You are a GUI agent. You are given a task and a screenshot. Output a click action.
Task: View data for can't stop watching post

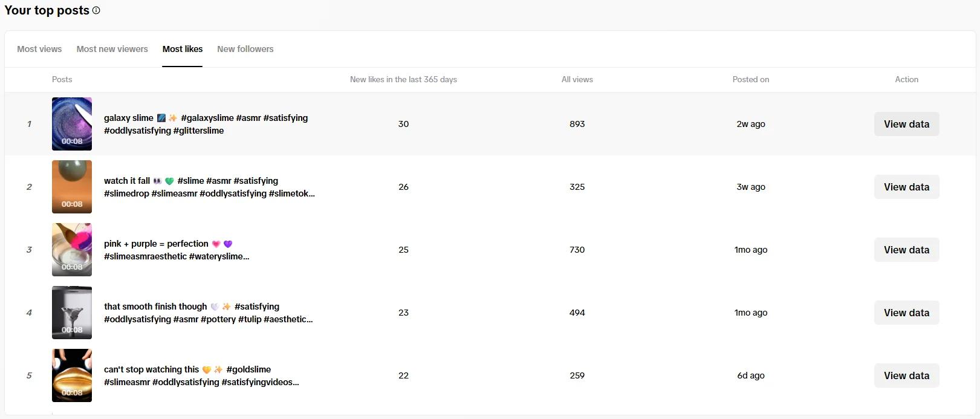[x=906, y=375]
